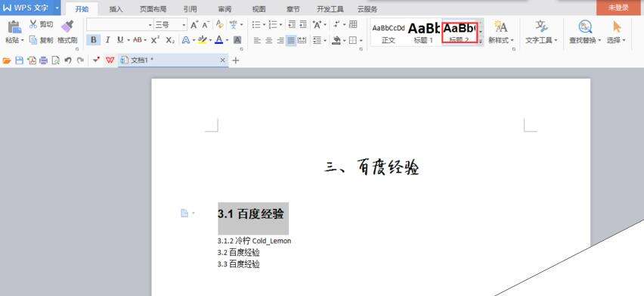The height and width of the screenshot is (296, 644).
Task: Apply the 标题 2 heading style
Action: pos(460,33)
